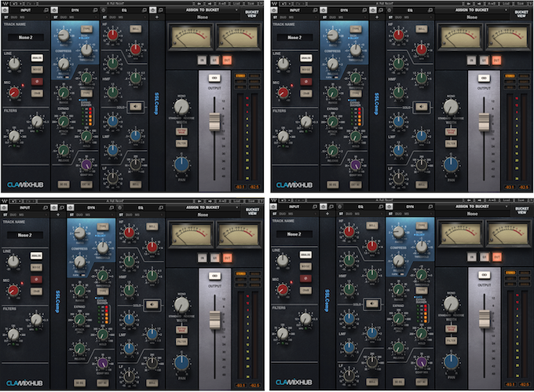Open SSLComp insert menu in bottom-left window
The width and height of the screenshot is (534, 392).
[x=57, y=302]
